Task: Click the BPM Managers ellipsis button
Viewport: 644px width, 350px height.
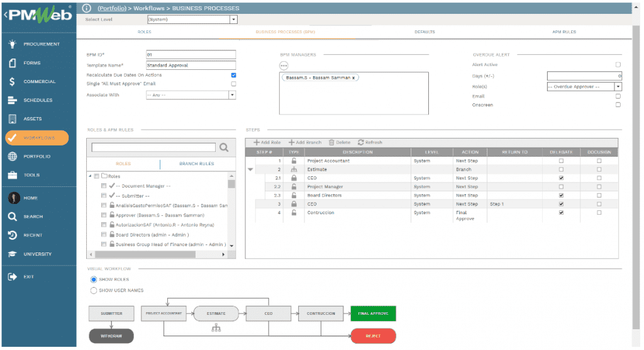Action: tap(284, 66)
